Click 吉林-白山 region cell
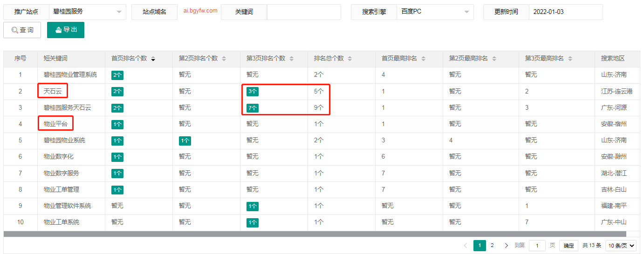 (x=614, y=189)
